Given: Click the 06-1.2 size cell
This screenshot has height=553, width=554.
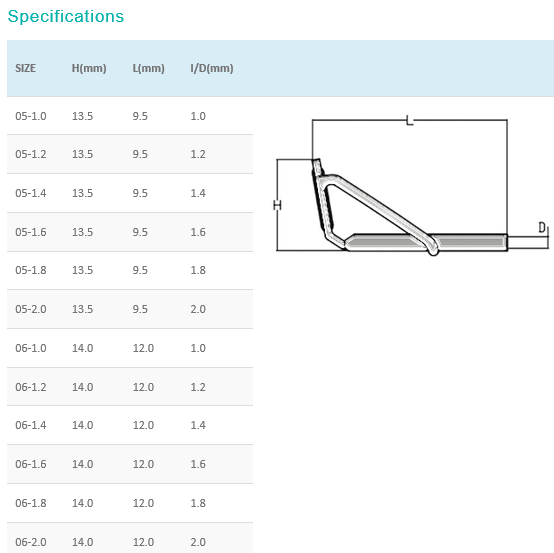Looking at the screenshot, I should click(31, 387).
